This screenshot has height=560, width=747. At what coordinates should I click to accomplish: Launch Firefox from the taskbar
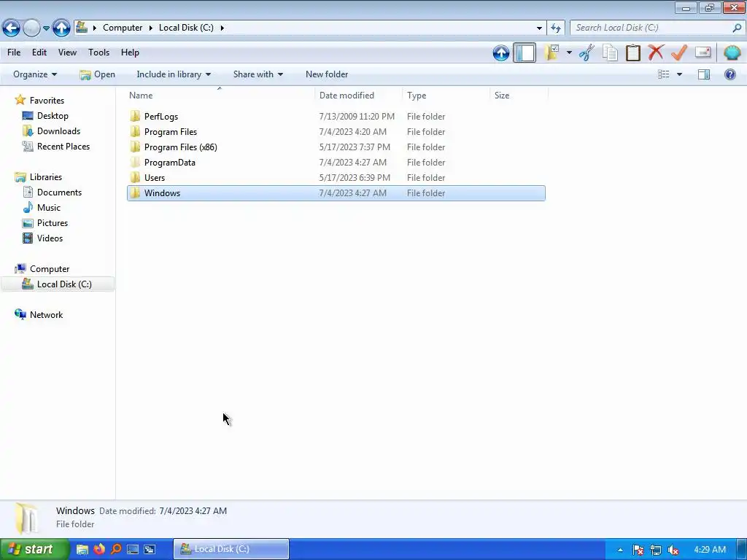[99, 549]
